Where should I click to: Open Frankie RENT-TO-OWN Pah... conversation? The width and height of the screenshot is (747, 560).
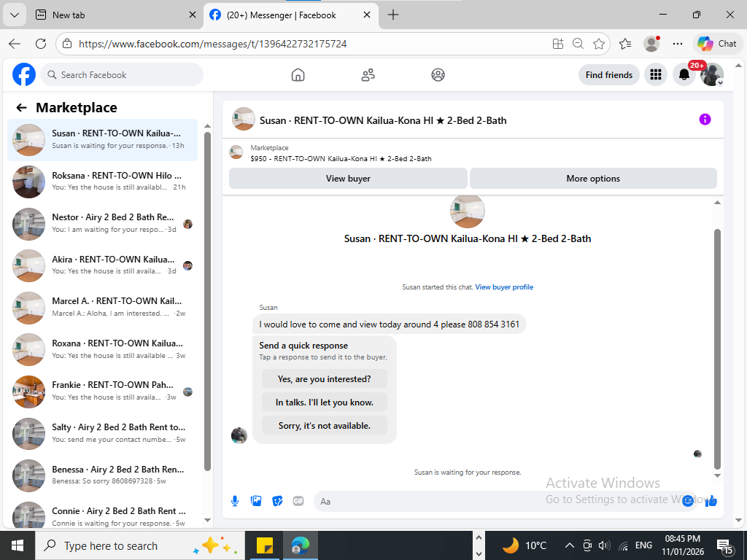click(102, 391)
